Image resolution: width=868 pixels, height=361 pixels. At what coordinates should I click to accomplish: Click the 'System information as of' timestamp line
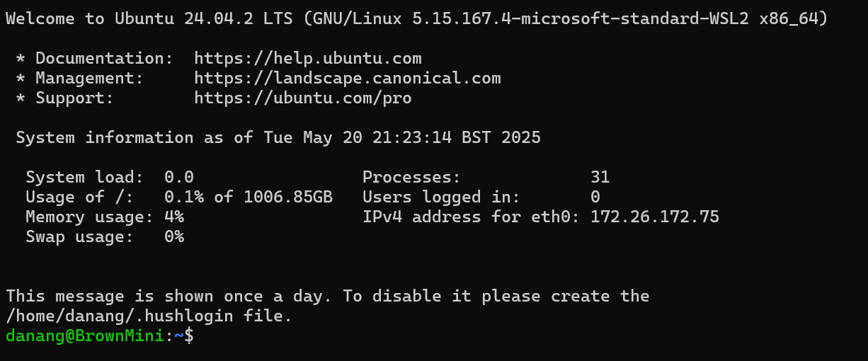(x=278, y=138)
